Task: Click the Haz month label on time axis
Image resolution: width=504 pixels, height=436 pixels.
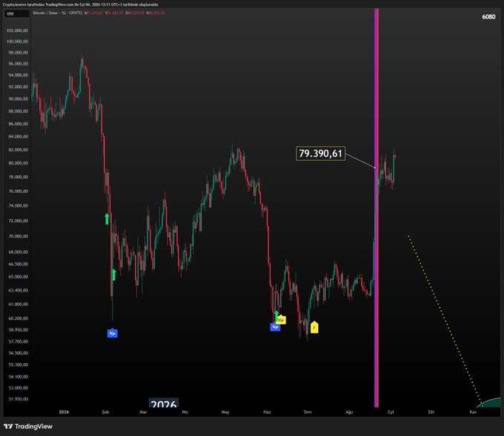Action: tap(267, 412)
